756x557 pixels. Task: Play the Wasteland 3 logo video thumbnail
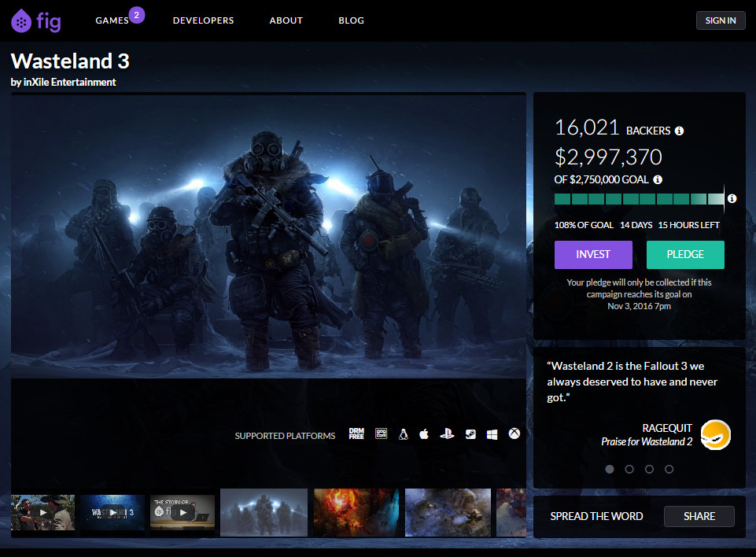tap(112, 513)
